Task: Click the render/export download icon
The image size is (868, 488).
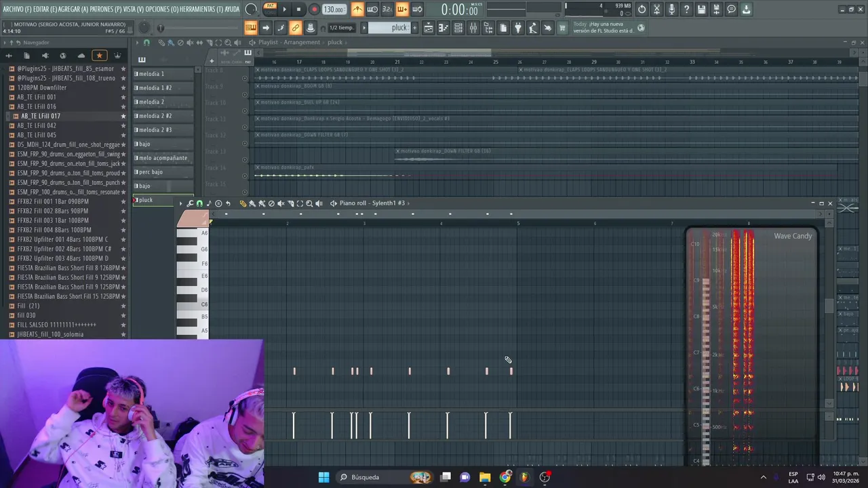Action: click(746, 9)
